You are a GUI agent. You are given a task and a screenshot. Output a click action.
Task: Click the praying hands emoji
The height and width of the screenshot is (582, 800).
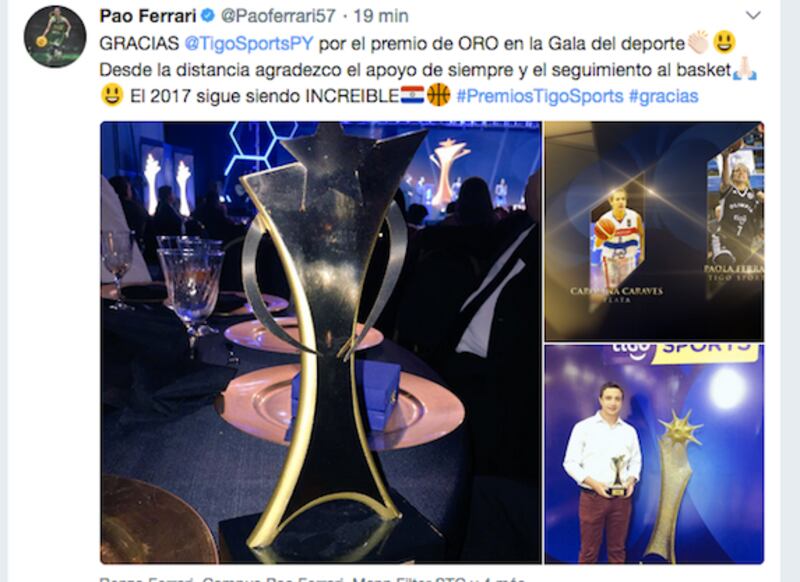point(745,69)
